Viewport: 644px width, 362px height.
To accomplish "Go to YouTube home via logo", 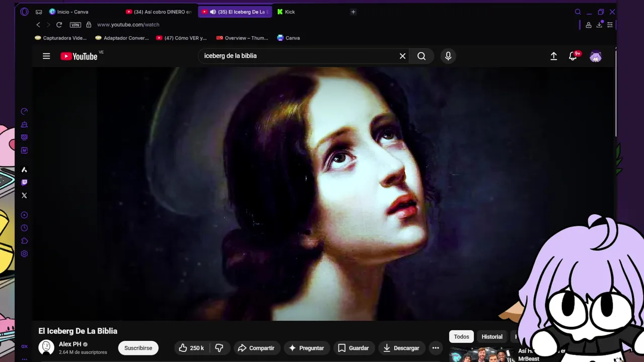I will pyautogui.click(x=79, y=56).
